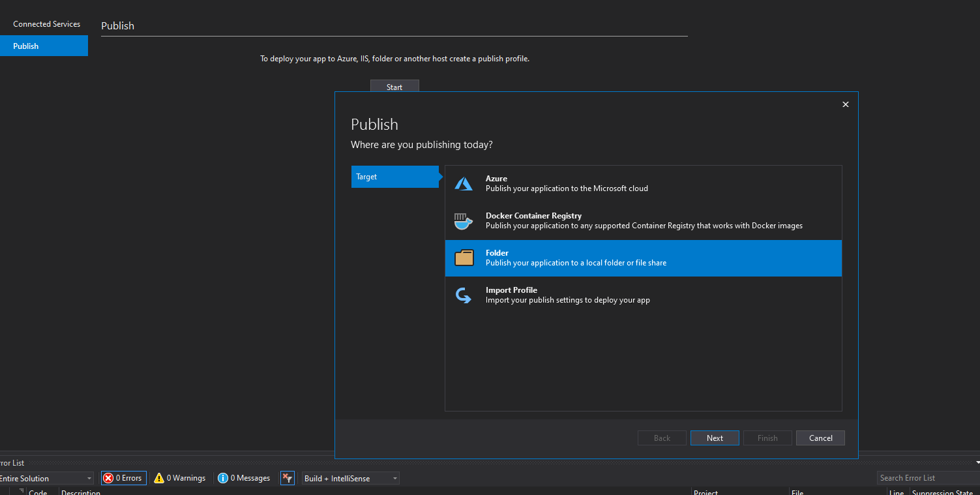Viewport: 980px width, 495px height.
Task: Open the Build + IntelliSense dropdown
Action: click(351, 478)
